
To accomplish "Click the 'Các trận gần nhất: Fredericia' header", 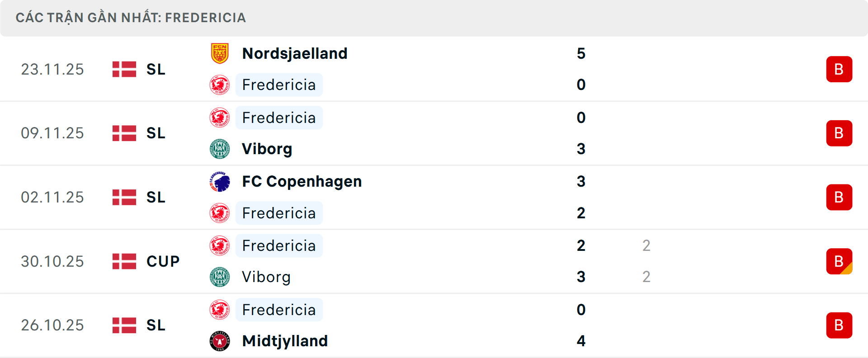I will point(131,18).
